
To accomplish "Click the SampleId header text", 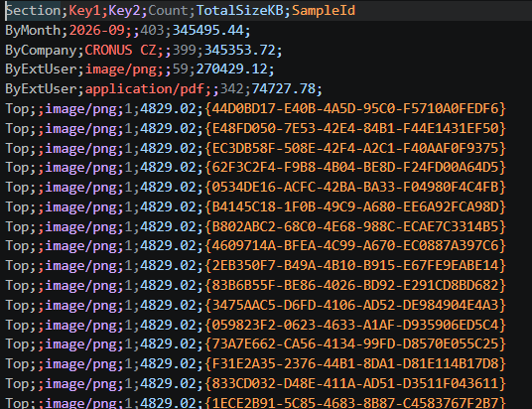I will pyautogui.click(x=324, y=11).
